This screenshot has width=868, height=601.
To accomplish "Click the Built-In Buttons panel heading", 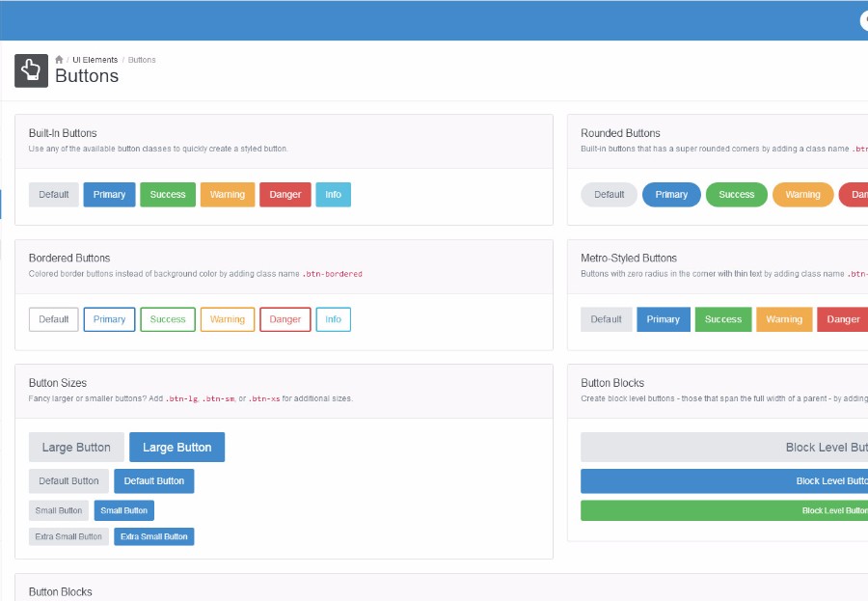I will coord(63,133).
